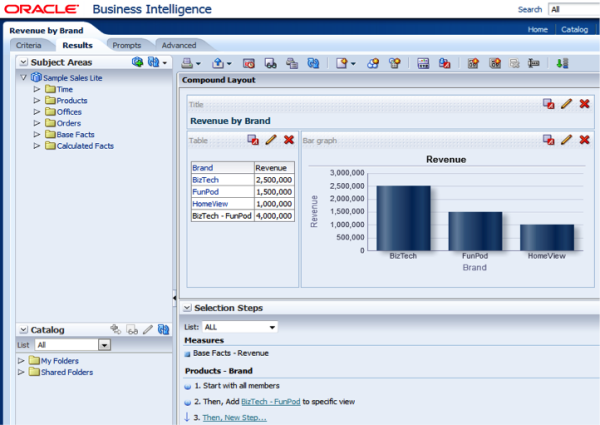The width and height of the screenshot is (600, 425).
Task: Switch to the Criteria tab
Action: pyautogui.click(x=28, y=45)
